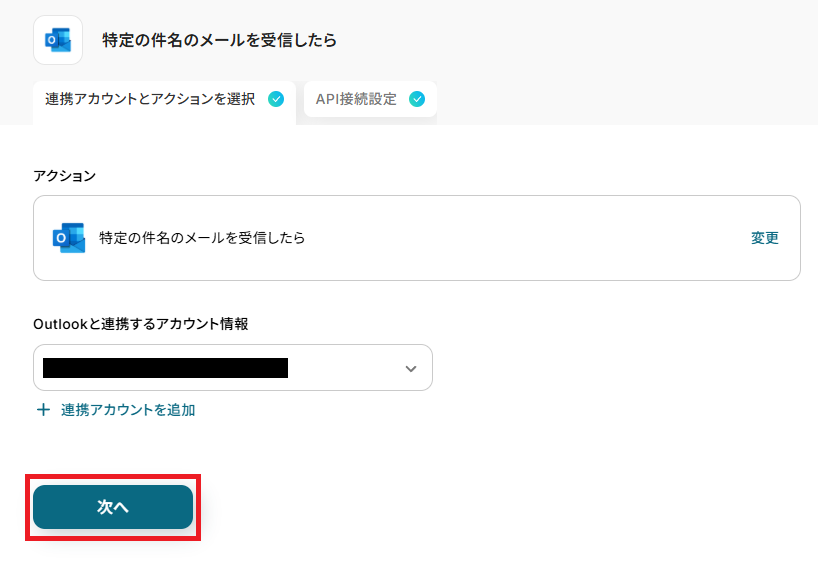Image resolution: width=818 pixels, height=571 pixels.
Task: Click the empty field area left of the chevron
Action: click(x=345, y=368)
